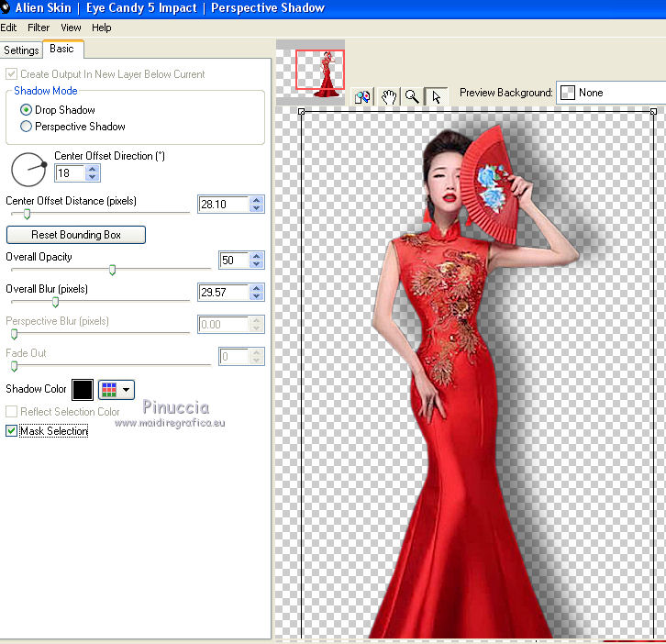Toggle the Mask Selection checkbox

click(12, 430)
